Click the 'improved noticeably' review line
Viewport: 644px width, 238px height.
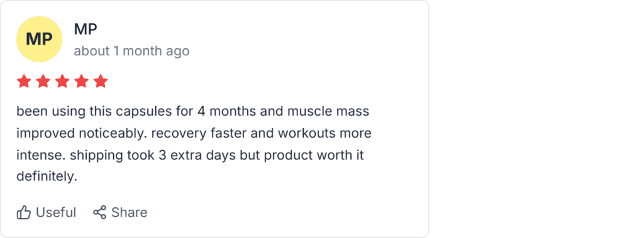[194, 134]
